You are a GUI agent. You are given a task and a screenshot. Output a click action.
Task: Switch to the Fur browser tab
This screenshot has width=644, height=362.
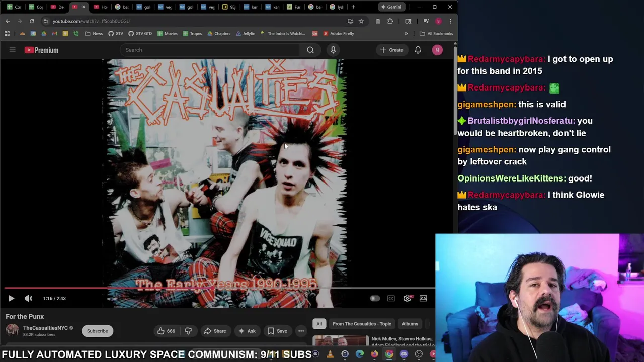pos(294,7)
